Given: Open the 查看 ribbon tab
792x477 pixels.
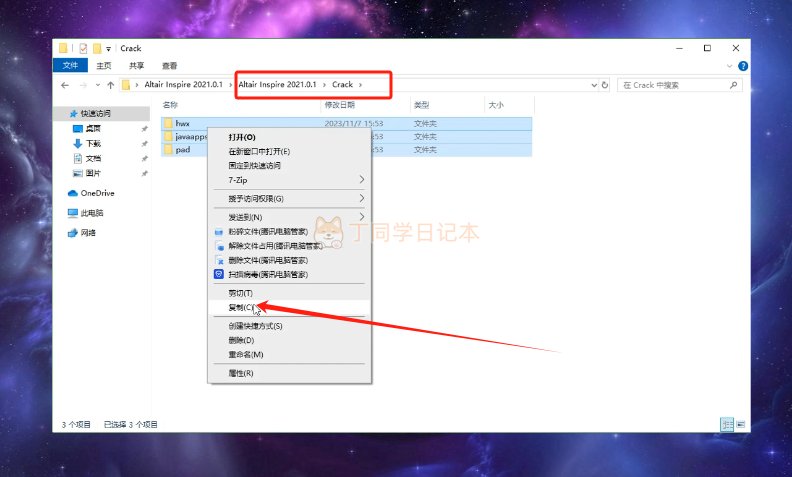Looking at the screenshot, I should [169, 66].
